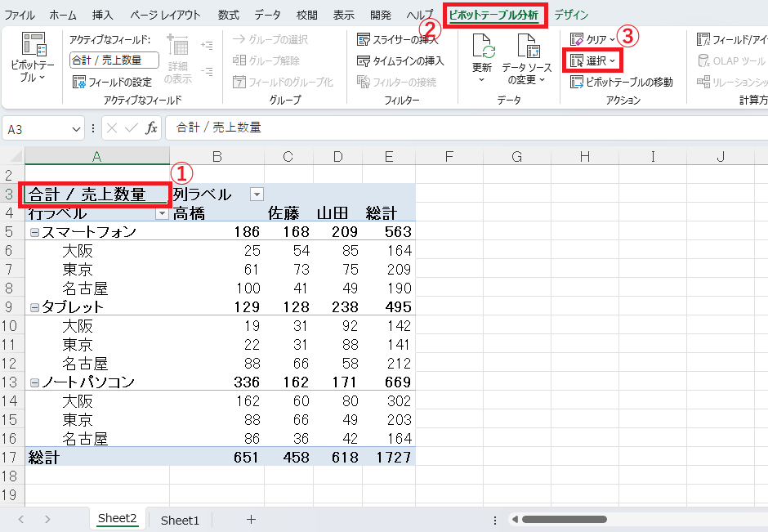The image size is (768, 532).
Task: Switch to the デザイン tab
Action: click(x=571, y=16)
